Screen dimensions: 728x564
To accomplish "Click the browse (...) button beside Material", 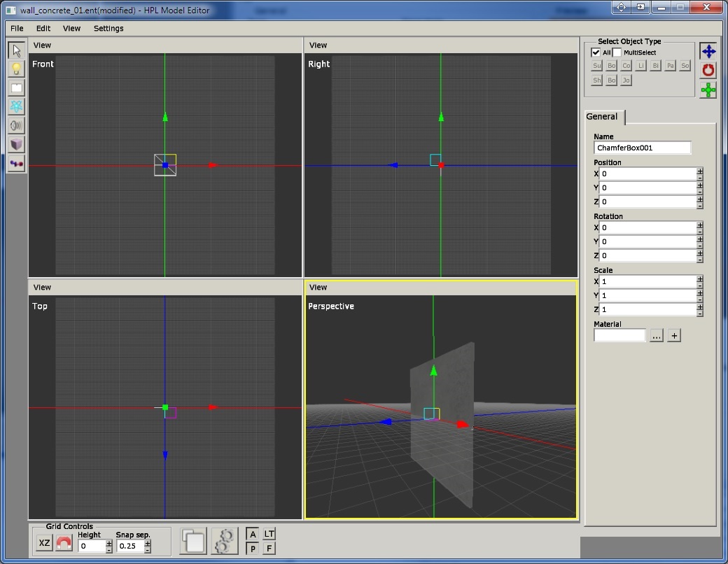I will tap(656, 336).
